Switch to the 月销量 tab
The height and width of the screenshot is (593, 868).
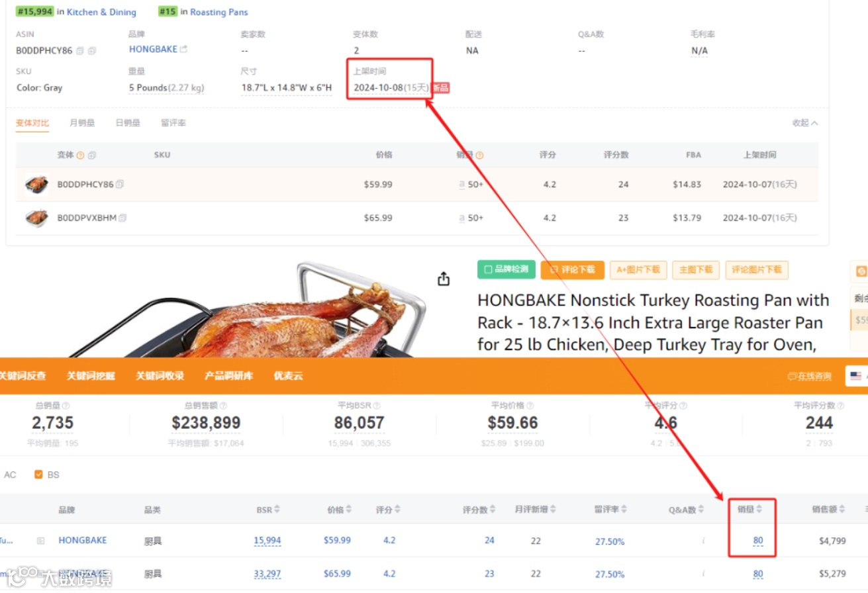coord(82,123)
